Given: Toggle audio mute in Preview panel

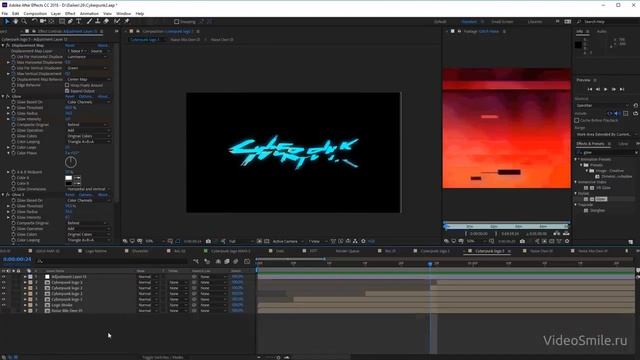Looking at the screenshot, I should (x=618, y=113).
